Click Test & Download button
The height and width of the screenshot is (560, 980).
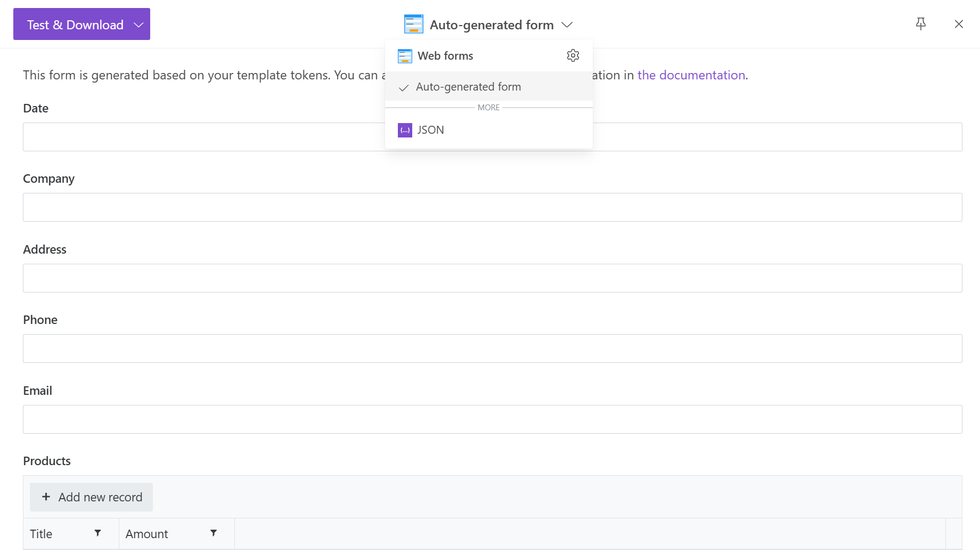81,24
